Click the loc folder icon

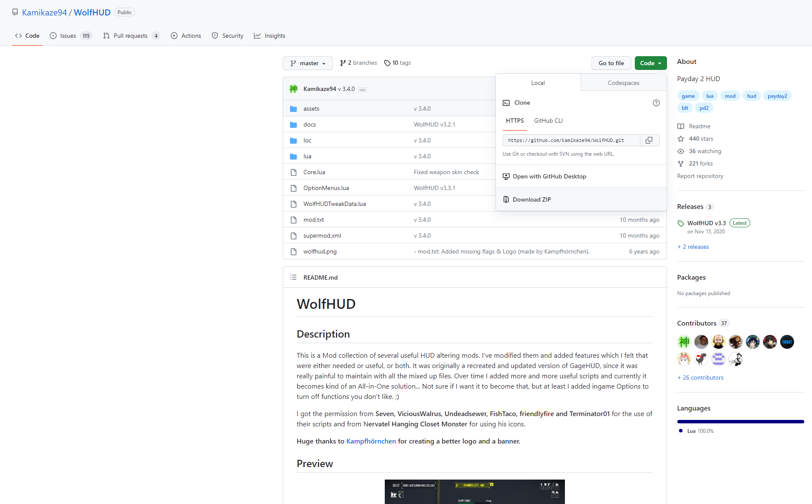pos(293,141)
